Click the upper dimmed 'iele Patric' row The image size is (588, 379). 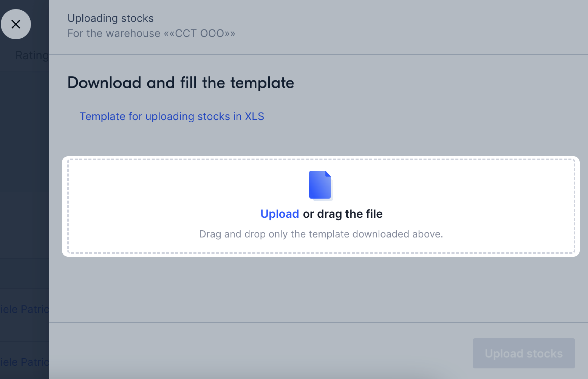(x=24, y=309)
